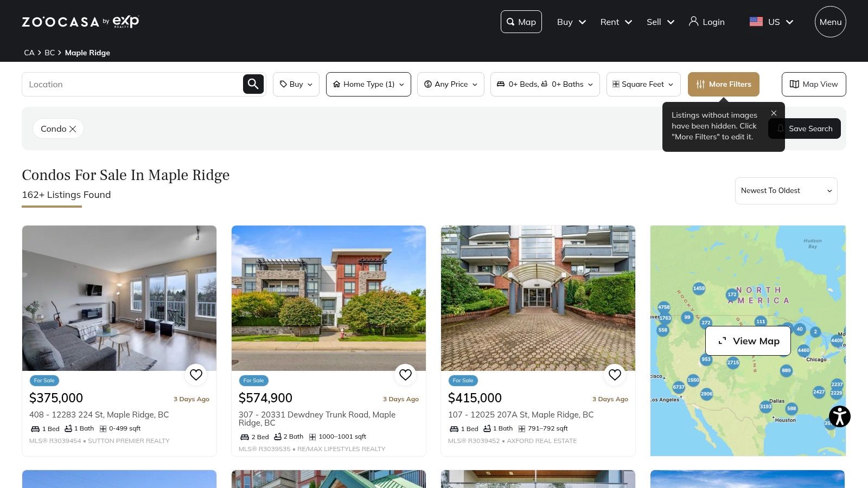Click map cluster marker 99
868x488 pixels.
tap(687, 317)
